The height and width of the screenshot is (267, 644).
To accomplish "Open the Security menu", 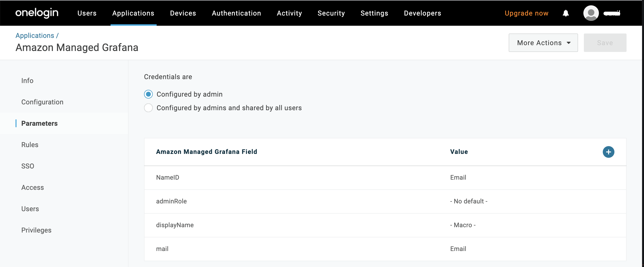I will [331, 13].
